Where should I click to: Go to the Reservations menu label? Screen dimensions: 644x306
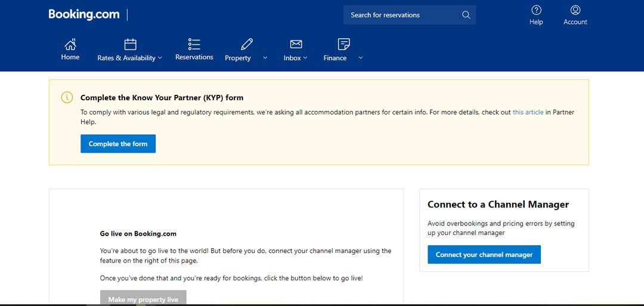coord(194,57)
